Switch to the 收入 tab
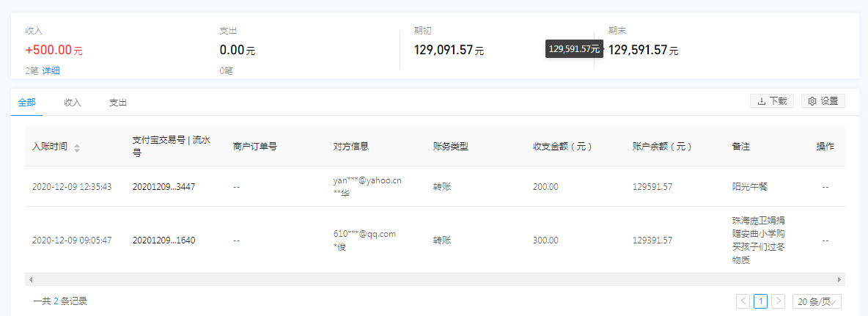This screenshot has height=316, width=868. tap(72, 103)
